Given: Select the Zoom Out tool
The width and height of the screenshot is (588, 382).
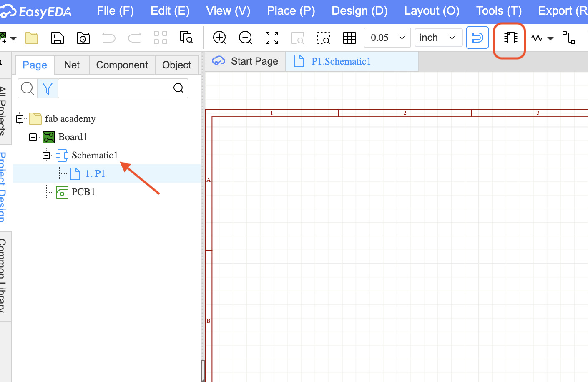Looking at the screenshot, I should coord(246,38).
